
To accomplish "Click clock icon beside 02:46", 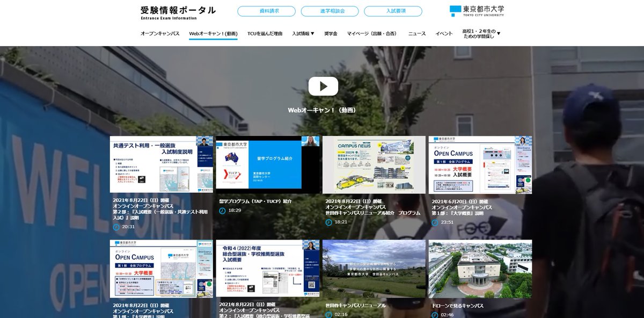I will click(435, 314).
